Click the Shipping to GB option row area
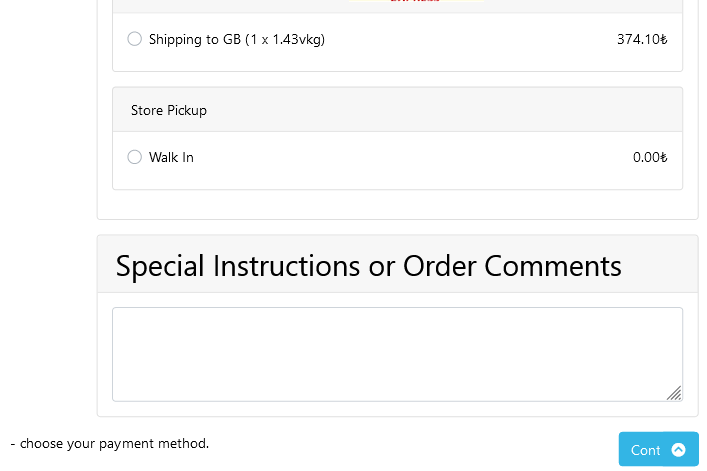The height and width of the screenshot is (471, 707). [x=397, y=41]
